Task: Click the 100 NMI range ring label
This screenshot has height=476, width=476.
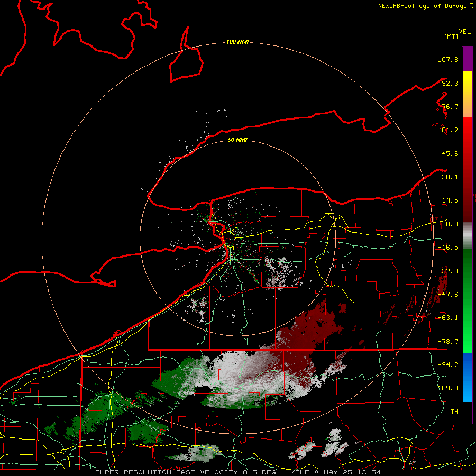Action: (x=237, y=42)
